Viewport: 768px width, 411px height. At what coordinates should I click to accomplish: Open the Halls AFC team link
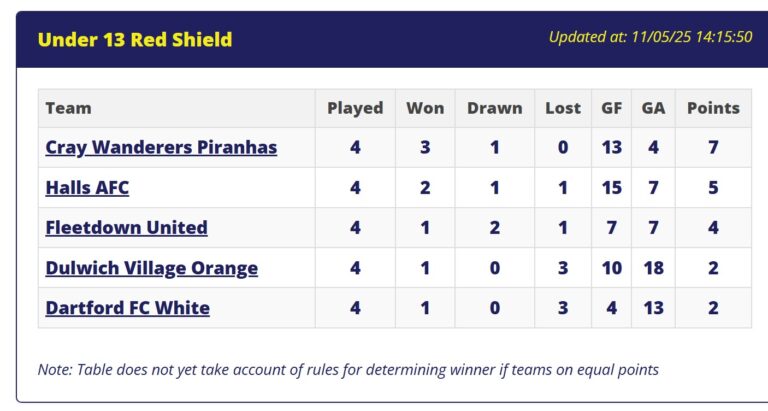(87, 188)
